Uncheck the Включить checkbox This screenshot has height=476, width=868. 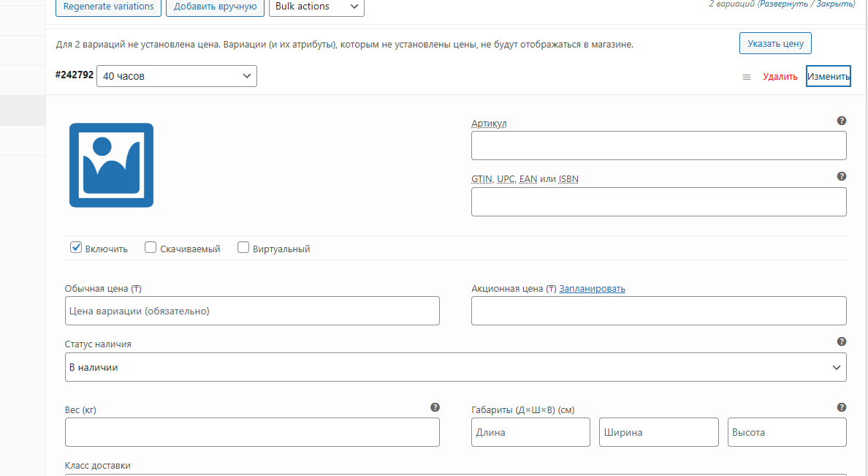[x=76, y=248]
